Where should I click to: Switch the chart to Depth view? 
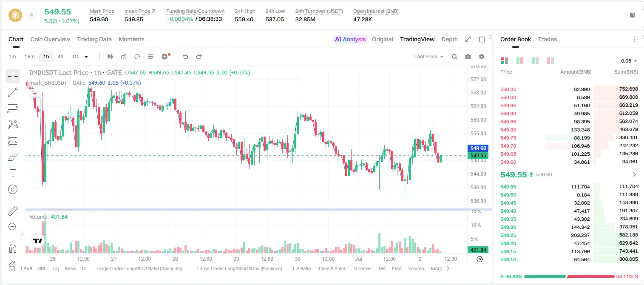[x=449, y=39]
